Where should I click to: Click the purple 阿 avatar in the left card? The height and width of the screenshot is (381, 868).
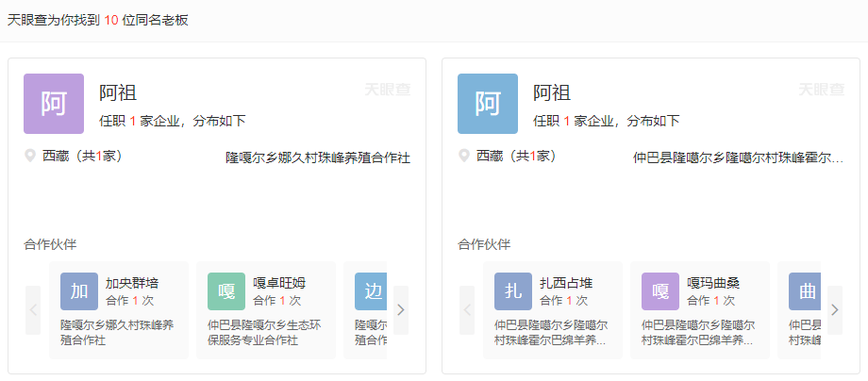tap(54, 104)
